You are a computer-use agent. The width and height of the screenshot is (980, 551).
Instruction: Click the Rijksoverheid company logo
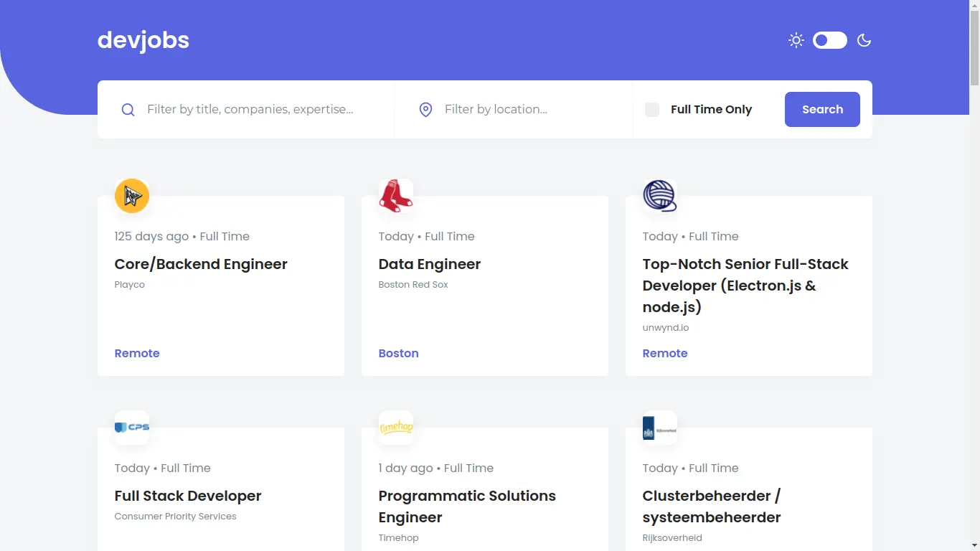click(659, 427)
